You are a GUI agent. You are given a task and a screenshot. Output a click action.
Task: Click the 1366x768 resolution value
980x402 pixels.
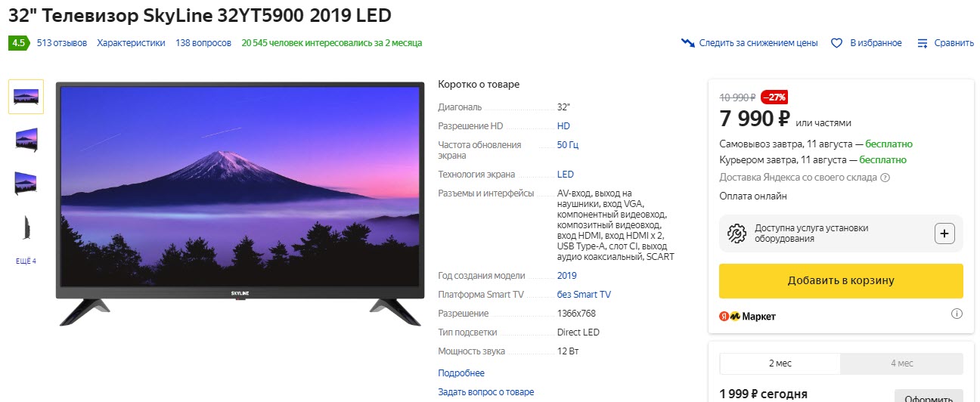(x=576, y=314)
